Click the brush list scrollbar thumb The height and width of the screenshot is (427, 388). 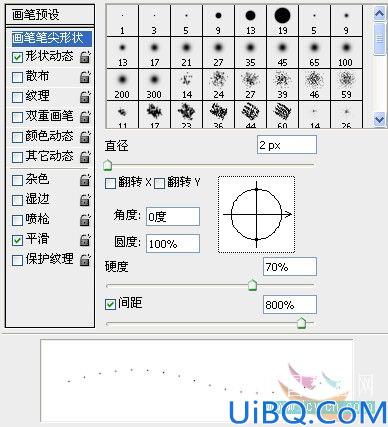pyautogui.click(x=379, y=38)
